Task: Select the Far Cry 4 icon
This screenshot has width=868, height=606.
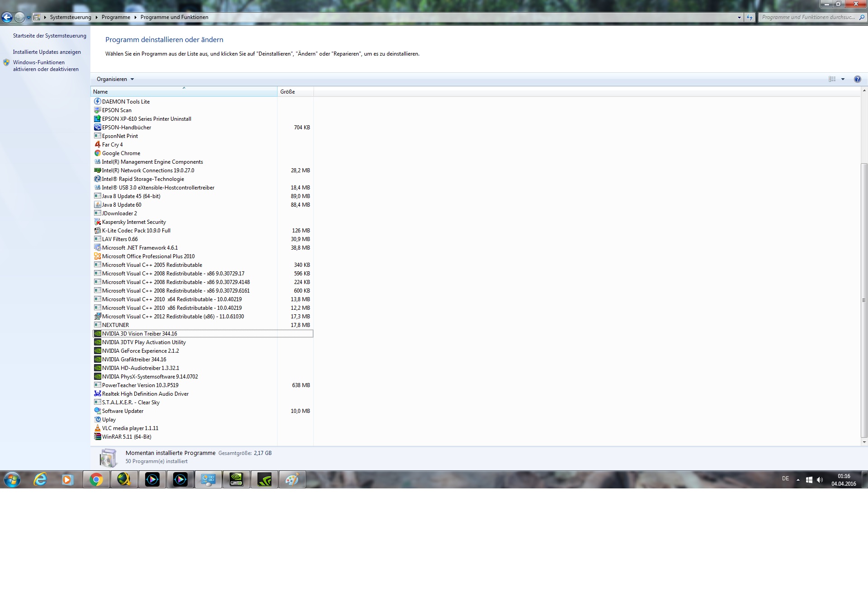Action: (x=97, y=145)
